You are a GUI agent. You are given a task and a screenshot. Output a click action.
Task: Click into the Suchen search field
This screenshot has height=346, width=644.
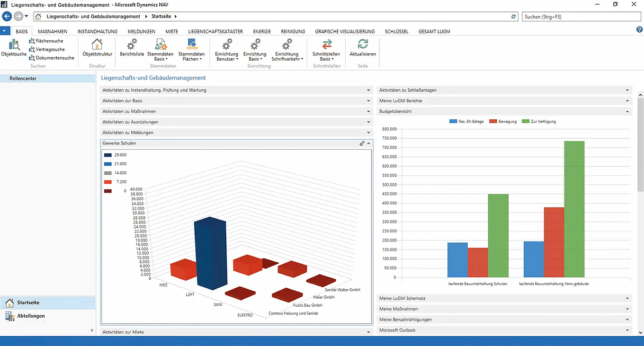(x=580, y=17)
